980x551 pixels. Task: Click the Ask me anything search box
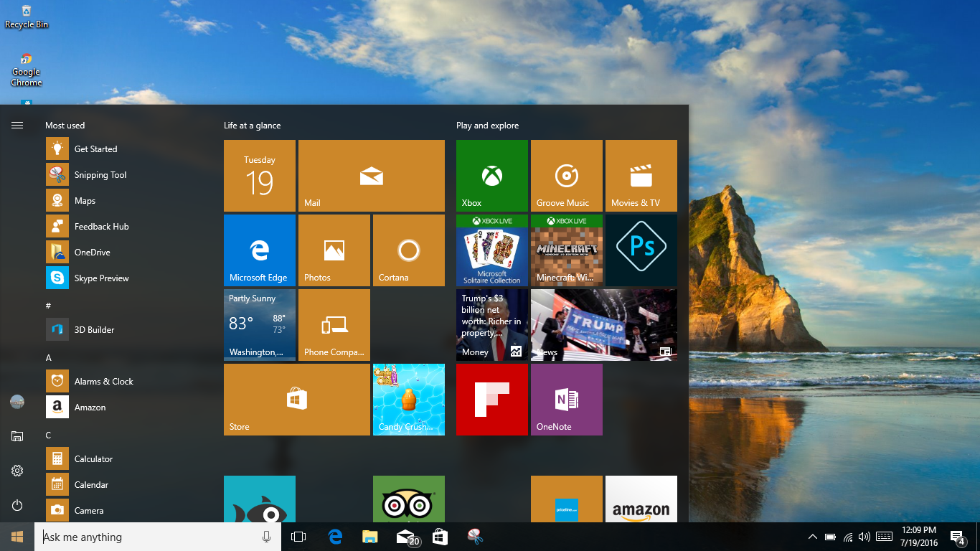(x=158, y=537)
